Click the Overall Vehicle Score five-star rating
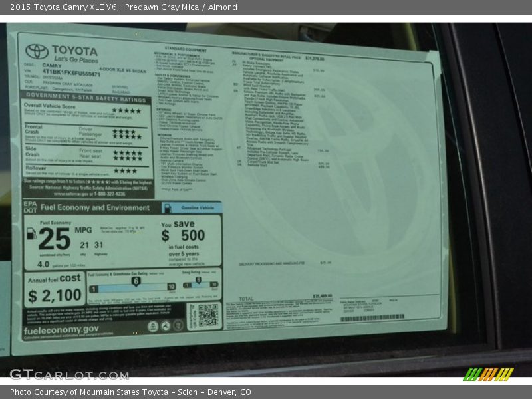 click(x=126, y=110)
